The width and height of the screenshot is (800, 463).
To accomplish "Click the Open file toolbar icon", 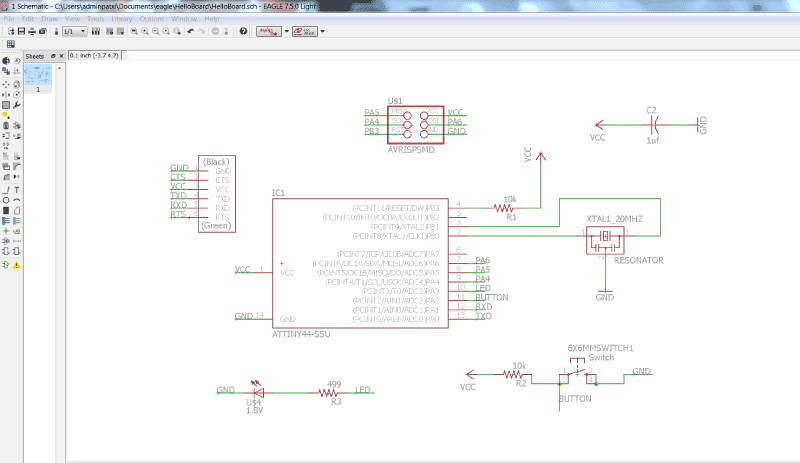I will coord(11,31).
